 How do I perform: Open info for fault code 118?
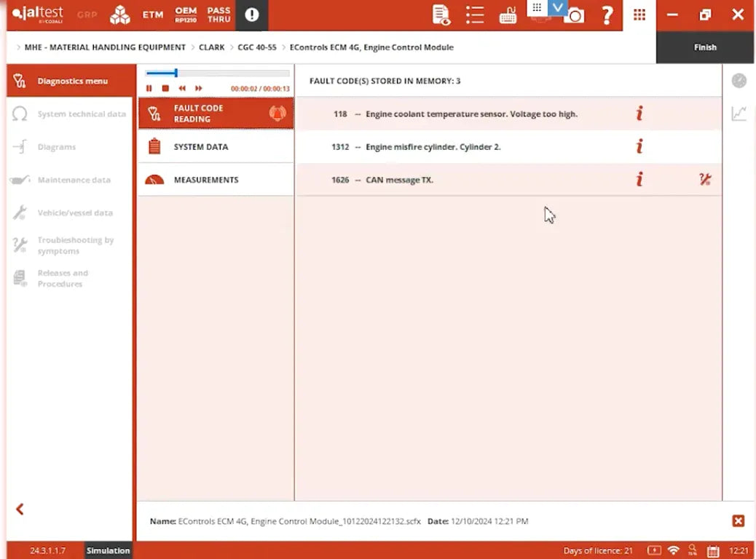pyautogui.click(x=639, y=114)
